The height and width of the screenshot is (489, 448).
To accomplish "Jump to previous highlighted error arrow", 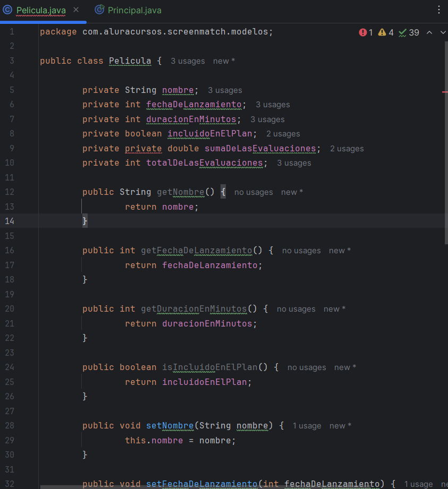I will coord(429,32).
